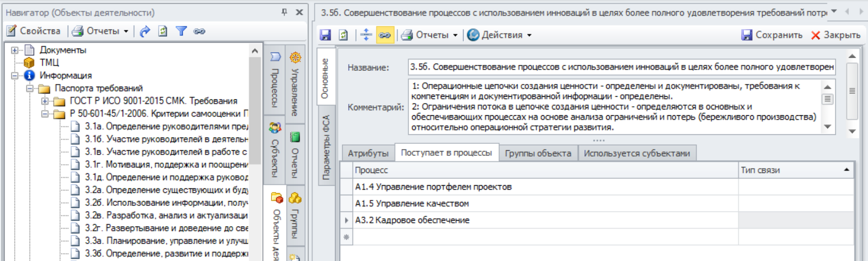Click the Закрыть button

(x=836, y=35)
